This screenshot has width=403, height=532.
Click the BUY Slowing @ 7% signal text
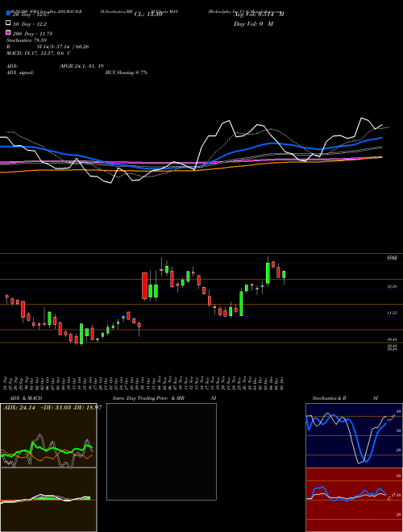pyautogui.click(x=127, y=73)
